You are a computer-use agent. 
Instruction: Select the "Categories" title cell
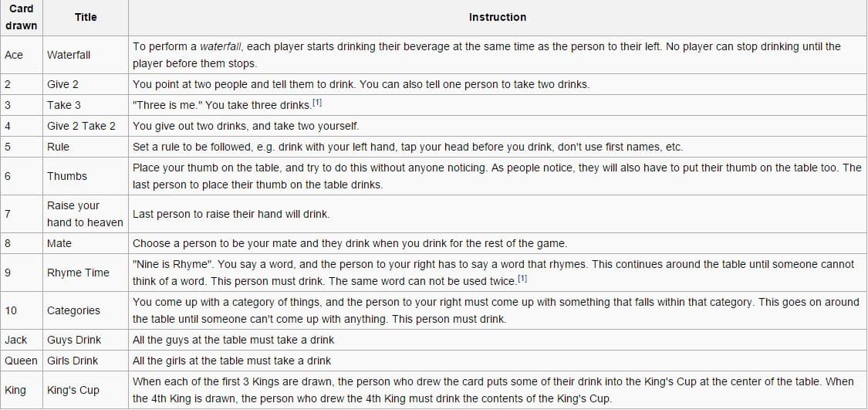(x=73, y=310)
